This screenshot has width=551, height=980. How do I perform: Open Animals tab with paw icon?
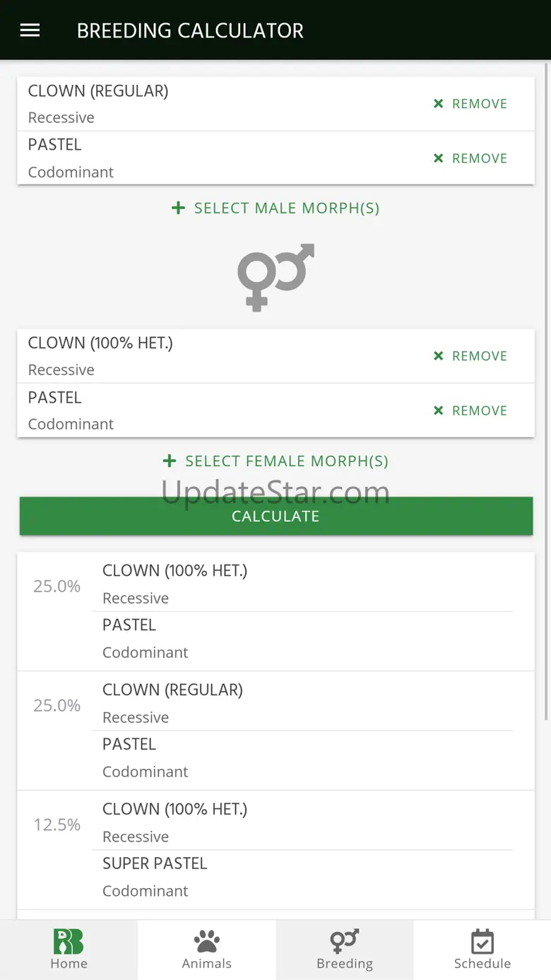pyautogui.click(x=206, y=950)
